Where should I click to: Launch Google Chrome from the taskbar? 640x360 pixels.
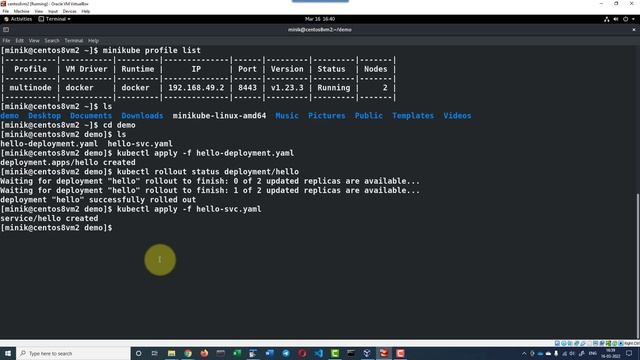(188, 353)
